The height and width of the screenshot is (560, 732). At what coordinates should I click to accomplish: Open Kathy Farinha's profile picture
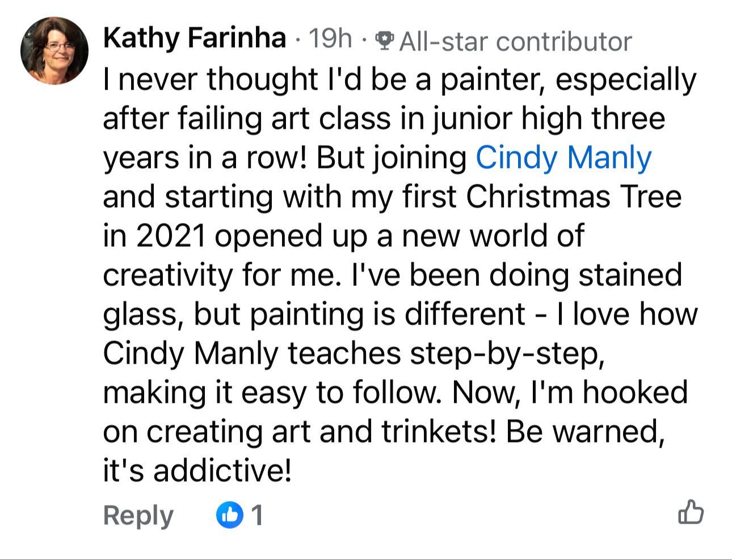(x=54, y=51)
